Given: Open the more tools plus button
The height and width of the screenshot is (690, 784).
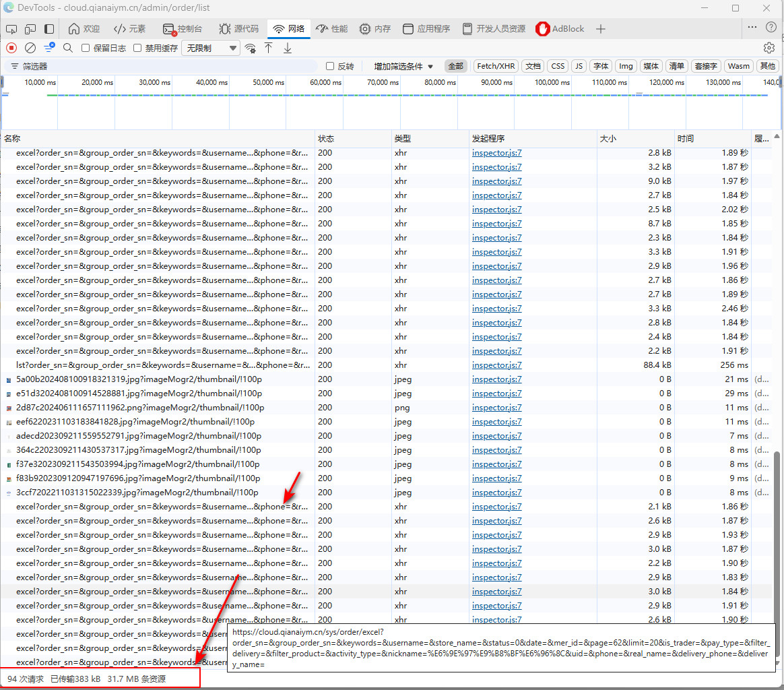Looking at the screenshot, I should (x=601, y=29).
